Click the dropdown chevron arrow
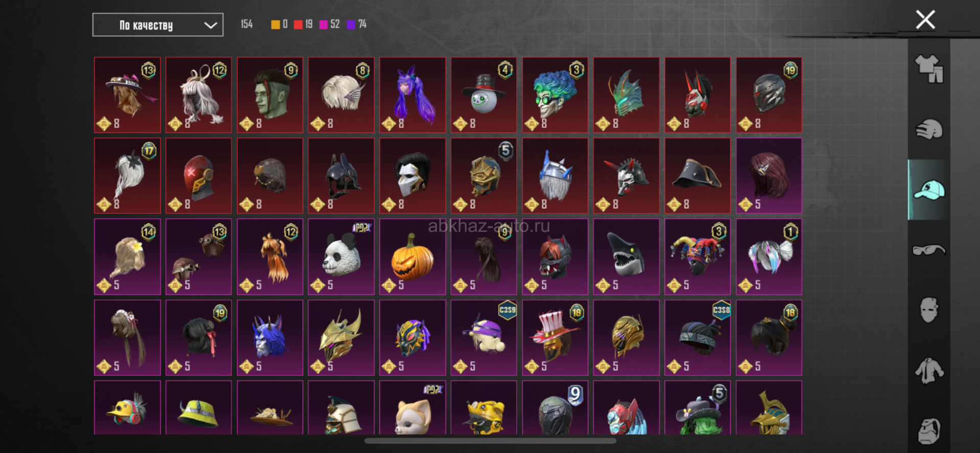The width and height of the screenshot is (980, 453). [210, 26]
